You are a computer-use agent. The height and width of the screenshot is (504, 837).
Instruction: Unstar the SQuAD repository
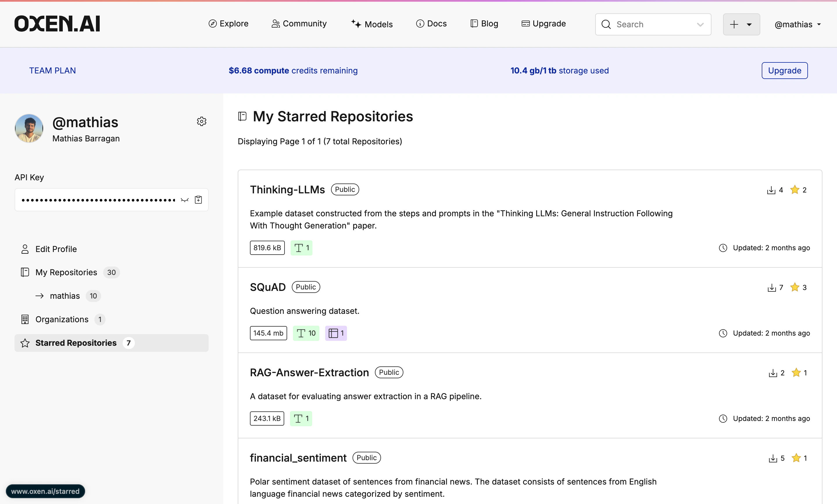pos(794,287)
